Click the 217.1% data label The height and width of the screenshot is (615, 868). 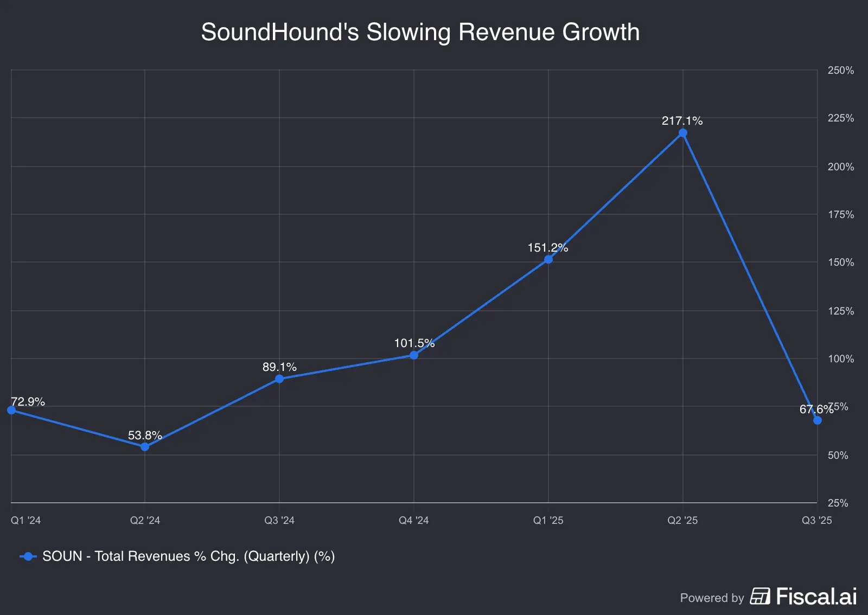point(682,121)
